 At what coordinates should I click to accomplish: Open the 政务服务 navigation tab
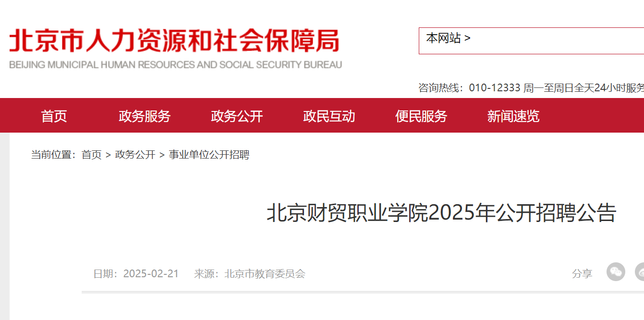145,116
